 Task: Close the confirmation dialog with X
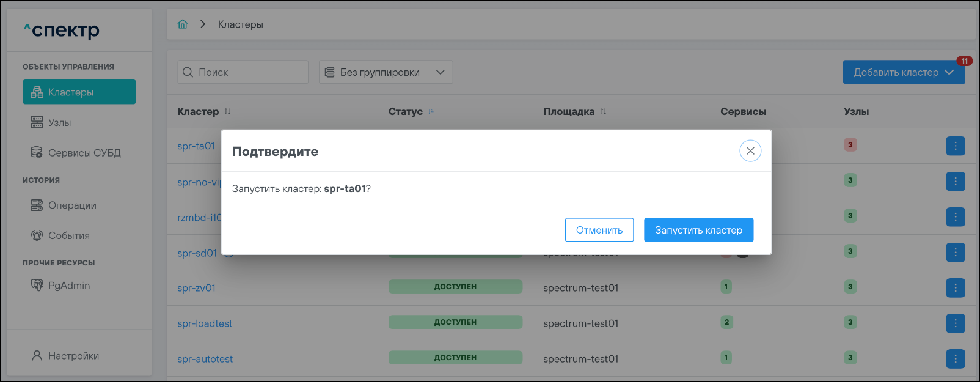750,151
